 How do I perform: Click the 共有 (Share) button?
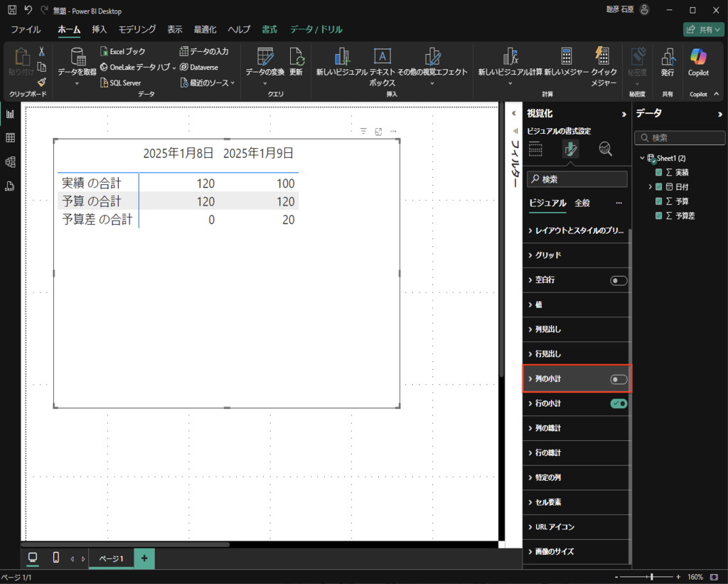click(x=702, y=30)
